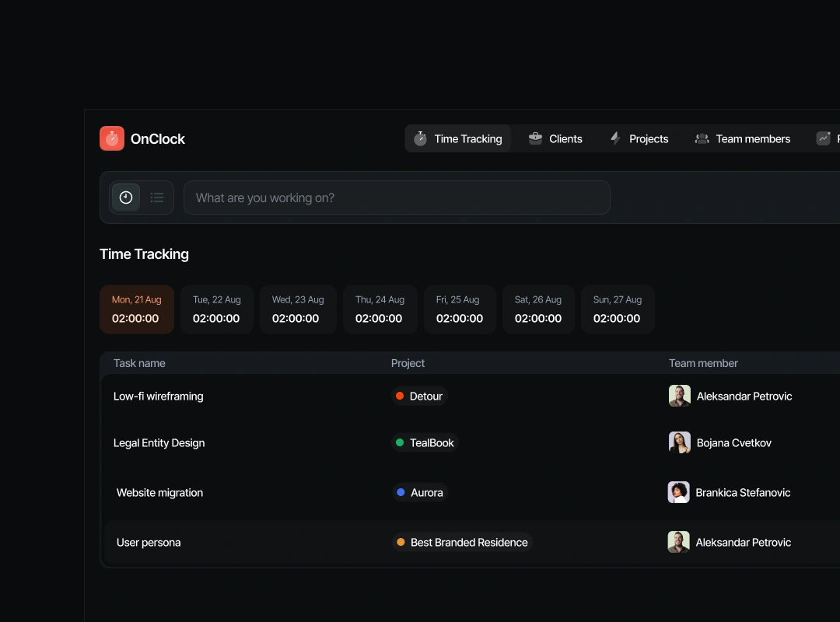The width and height of the screenshot is (840, 622).
Task: Open the Low-fi wireframing task row
Action: tap(159, 396)
